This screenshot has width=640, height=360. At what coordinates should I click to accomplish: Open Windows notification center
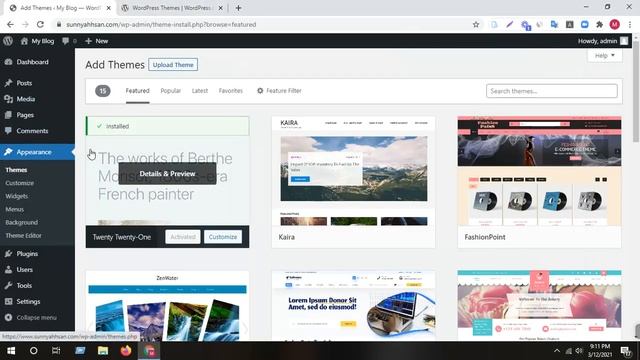point(626,351)
